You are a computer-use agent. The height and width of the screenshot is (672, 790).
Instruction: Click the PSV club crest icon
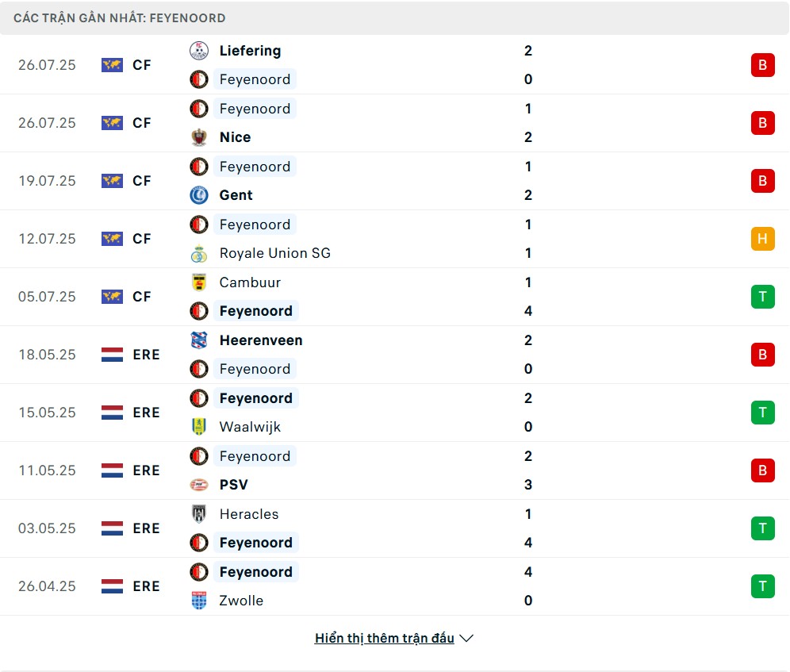pyautogui.click(x=199, y=485)
